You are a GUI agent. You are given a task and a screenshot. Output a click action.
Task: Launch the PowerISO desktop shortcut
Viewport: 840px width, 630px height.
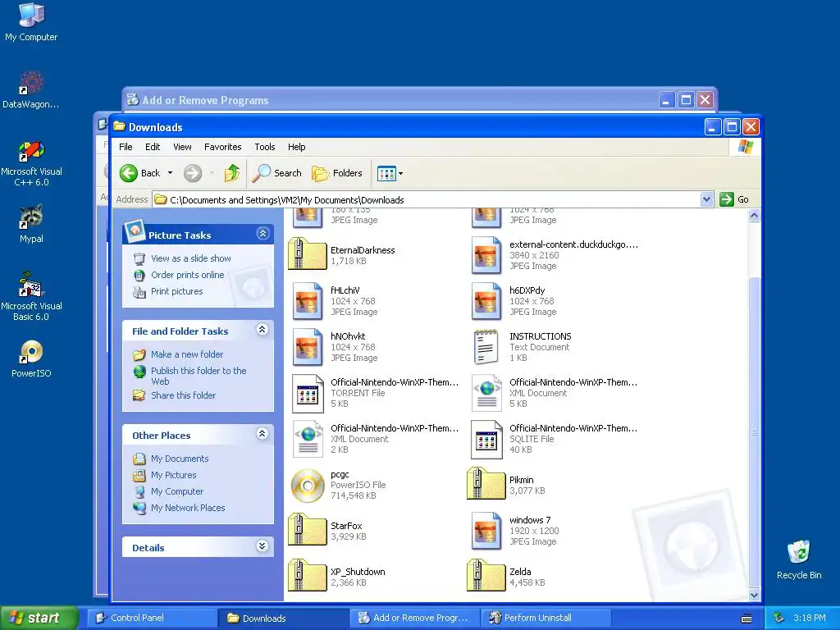(31, 358)
